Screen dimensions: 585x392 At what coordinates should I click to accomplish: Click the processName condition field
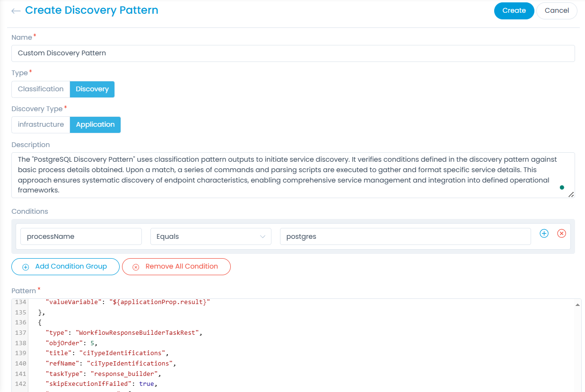click(x=81, y=236)
